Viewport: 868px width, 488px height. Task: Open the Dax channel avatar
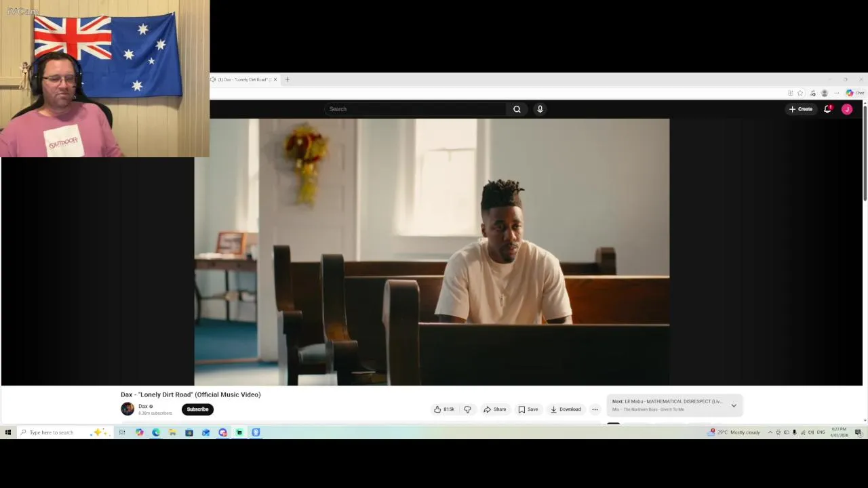[127, 409]
